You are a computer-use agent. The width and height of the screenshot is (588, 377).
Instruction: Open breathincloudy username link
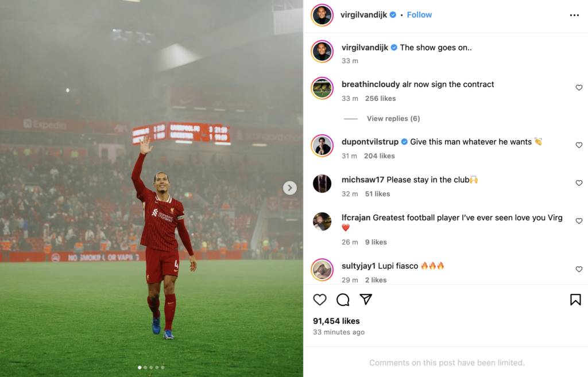pyautogui.click(x=370, y=84)
